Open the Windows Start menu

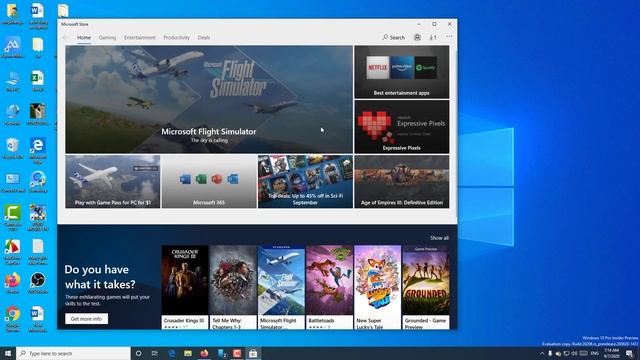coord(8,353)
